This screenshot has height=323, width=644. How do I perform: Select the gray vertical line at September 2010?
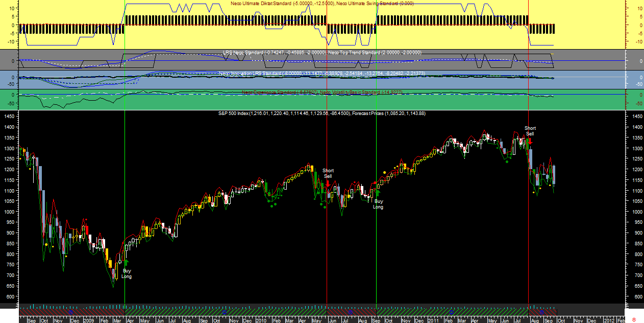(x=376, y=153)
